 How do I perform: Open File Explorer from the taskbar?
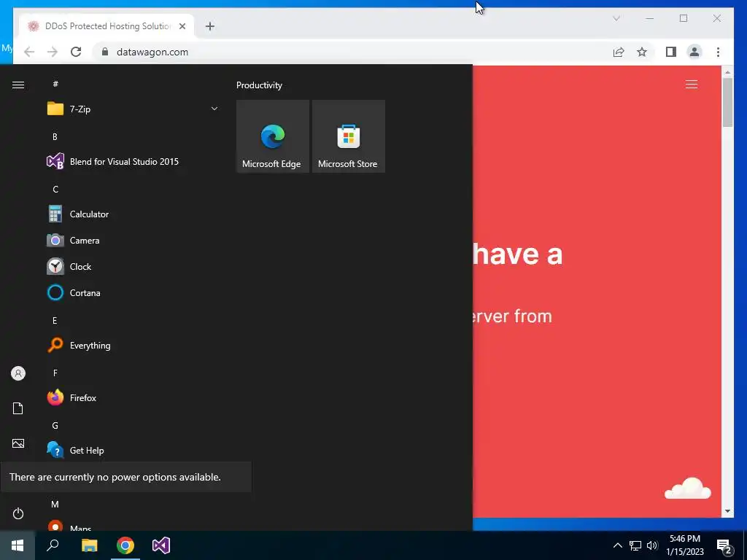click(x=89, y=545)
